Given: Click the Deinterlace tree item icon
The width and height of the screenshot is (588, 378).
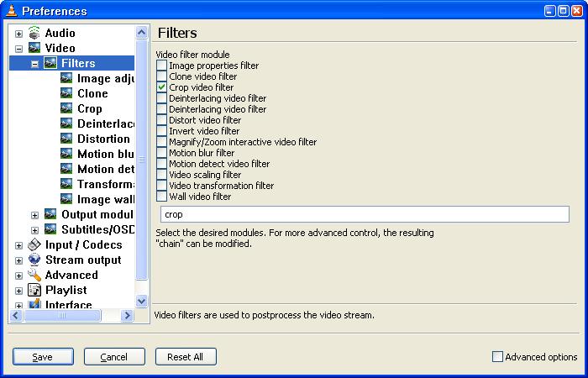Looking at the screenshot, I should [66, 123].
